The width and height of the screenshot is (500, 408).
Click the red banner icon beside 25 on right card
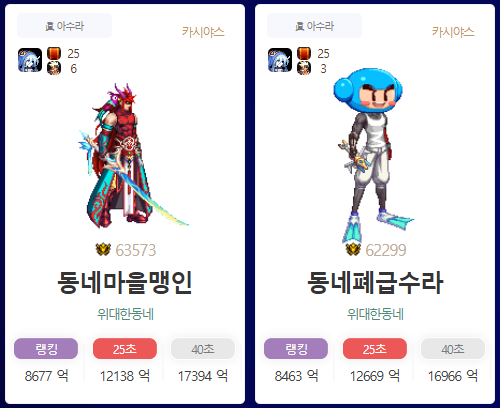click(304, 53)
